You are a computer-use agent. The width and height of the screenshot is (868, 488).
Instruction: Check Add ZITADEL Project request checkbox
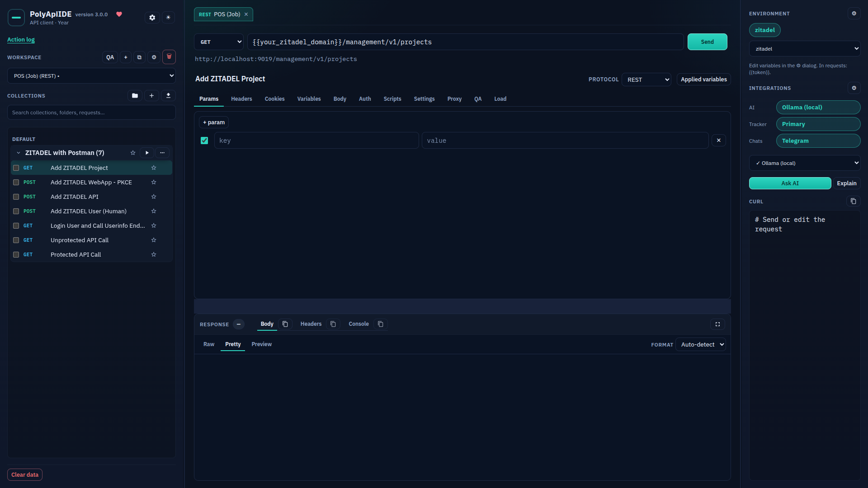[x=16, y=168]
